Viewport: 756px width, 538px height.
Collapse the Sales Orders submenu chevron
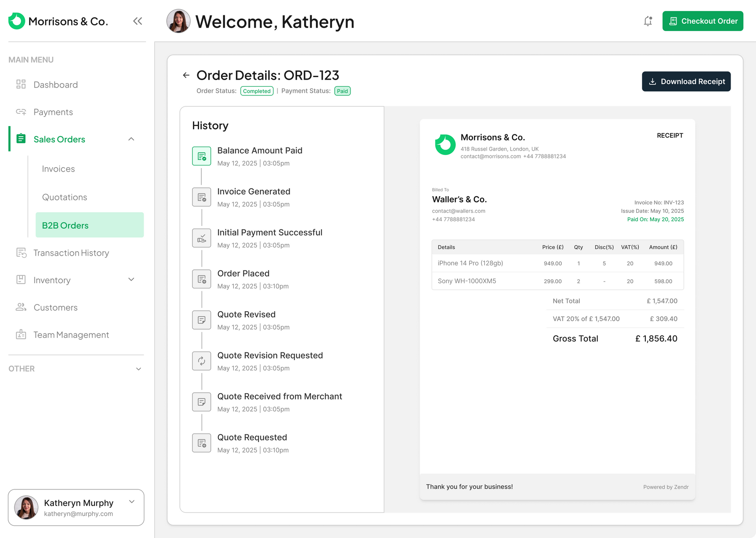pyautogui.click(x=131, y=139)
